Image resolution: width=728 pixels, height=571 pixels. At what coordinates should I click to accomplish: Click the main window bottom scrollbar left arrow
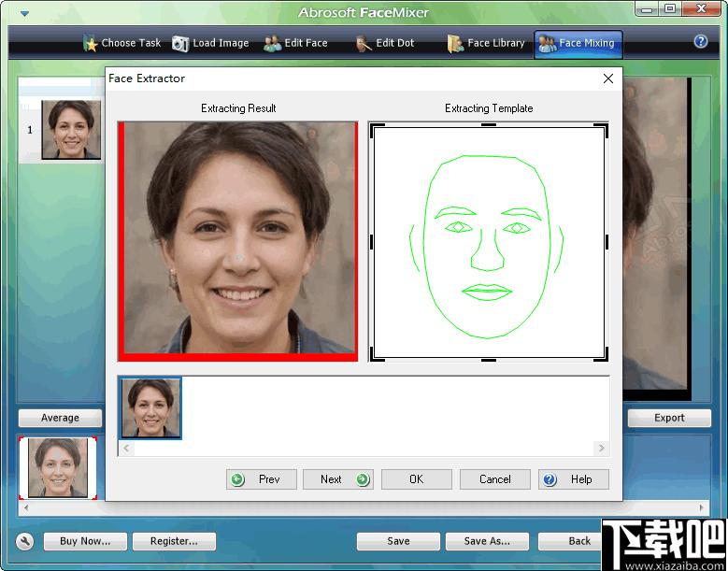pyautogui.click(x=26, y=507)
